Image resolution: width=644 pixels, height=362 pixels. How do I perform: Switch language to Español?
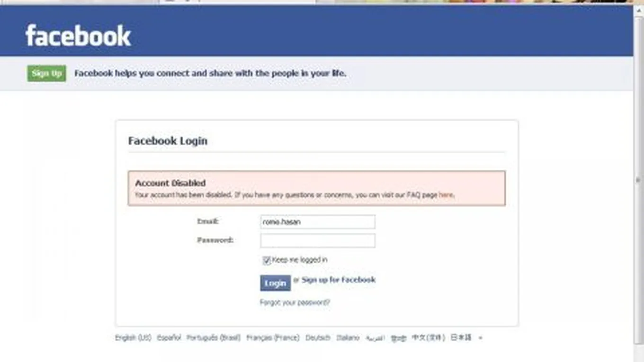point(169,338)
